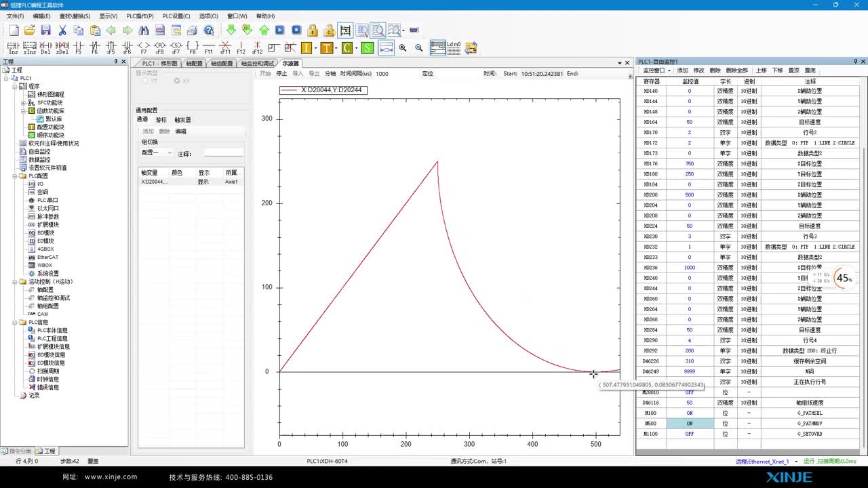The image size is (868, 488).
Task: Collapse the PLC配置 tree node
Action: pos(14,176)
